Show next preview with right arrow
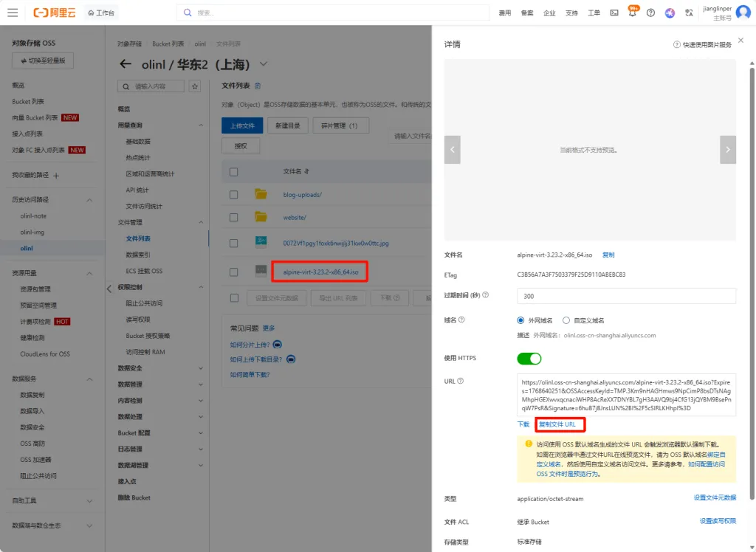The width and height of the screenshot is (756, 552). click(x=728, y=150)
